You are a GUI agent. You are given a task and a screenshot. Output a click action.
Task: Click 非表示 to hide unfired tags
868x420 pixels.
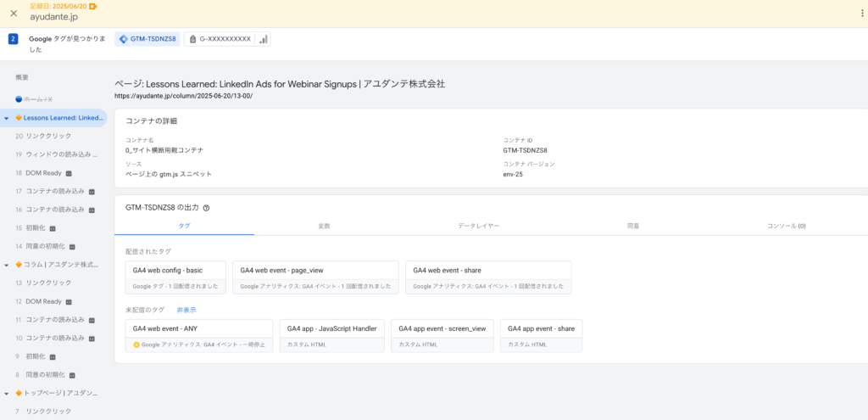[186, 310]
